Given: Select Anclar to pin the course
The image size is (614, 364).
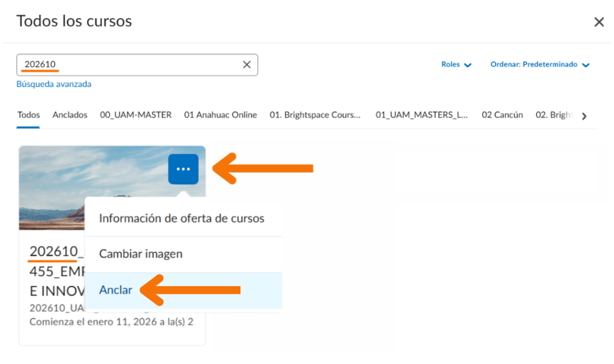Looking at the screenshot, I should (x=115, y=290).
